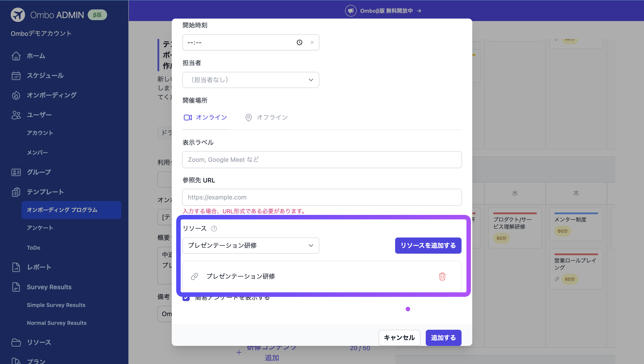Click the link icon on 営業ロールプレイング card
Viewport: 644px width, 364px height.
557,279
